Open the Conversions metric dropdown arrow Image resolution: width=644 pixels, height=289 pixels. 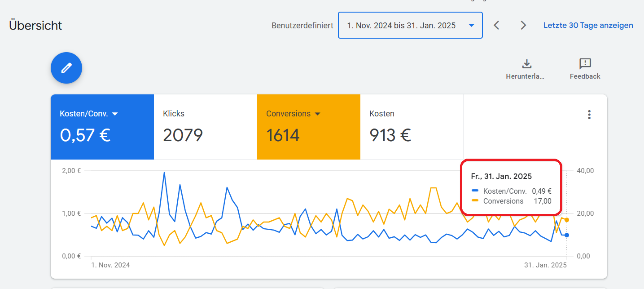318,114
